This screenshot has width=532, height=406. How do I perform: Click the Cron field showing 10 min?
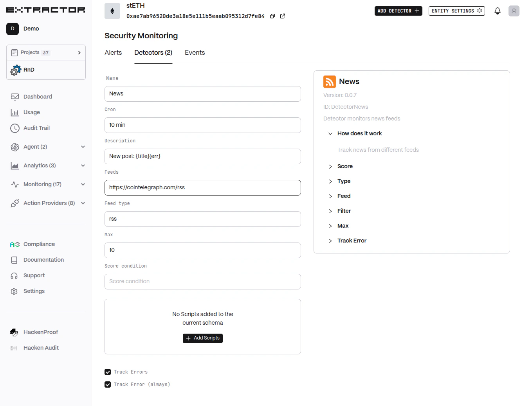tap(203, 125)
